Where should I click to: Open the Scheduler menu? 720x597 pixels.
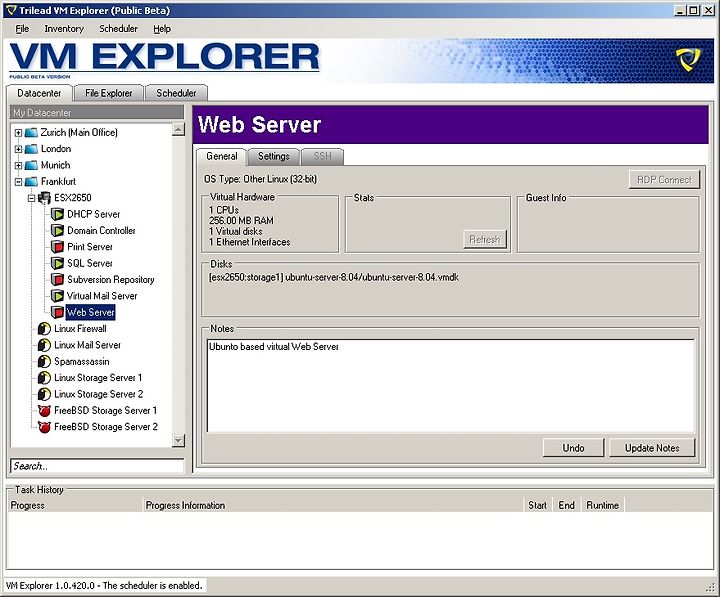[x=118, y=28]
